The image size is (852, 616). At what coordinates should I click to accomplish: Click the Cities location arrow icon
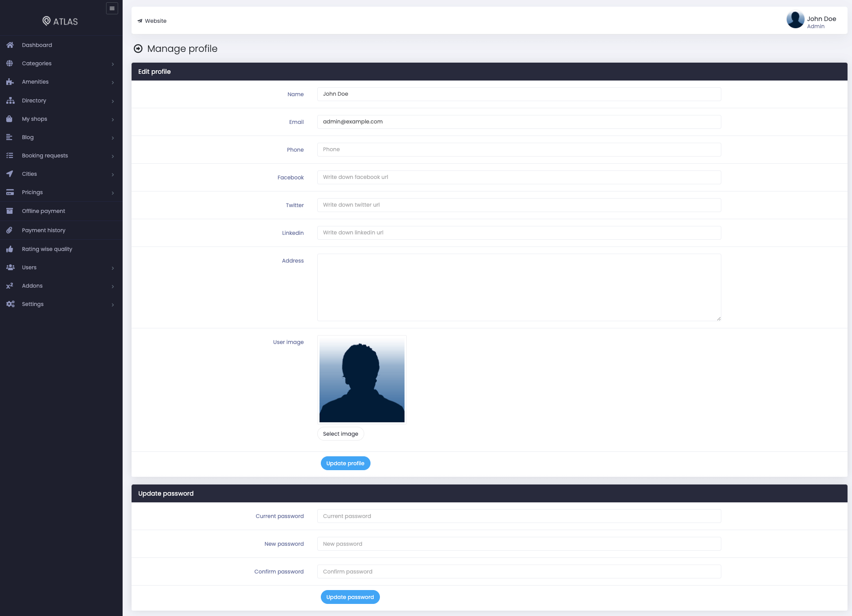click(x=9, y=174)
